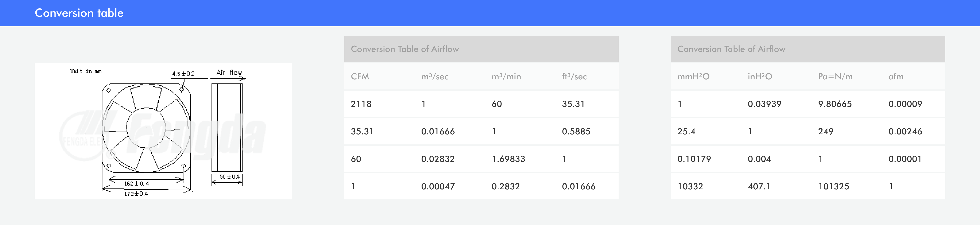Select the CFM column header
The image size is (980, 225).
pos(360,76)
